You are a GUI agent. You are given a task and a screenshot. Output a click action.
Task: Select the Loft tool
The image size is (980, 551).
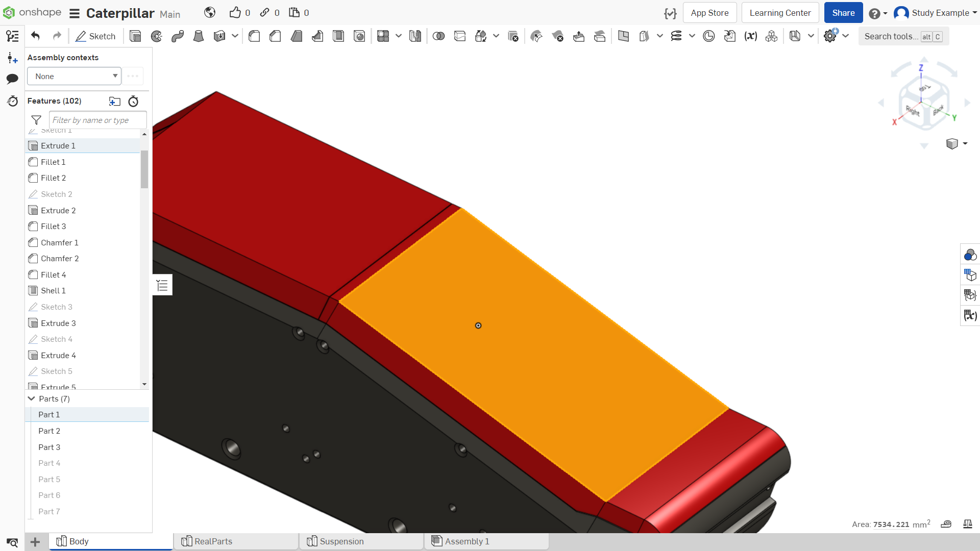(199, 36)
